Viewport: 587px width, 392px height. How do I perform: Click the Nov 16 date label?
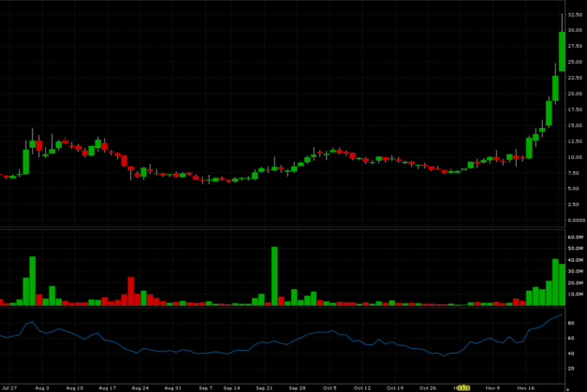525,386
